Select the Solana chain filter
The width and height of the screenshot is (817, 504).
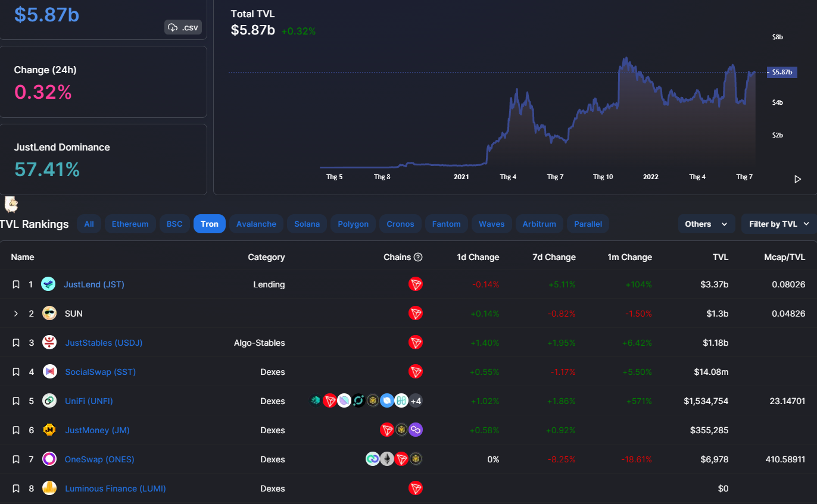point(307,224)
